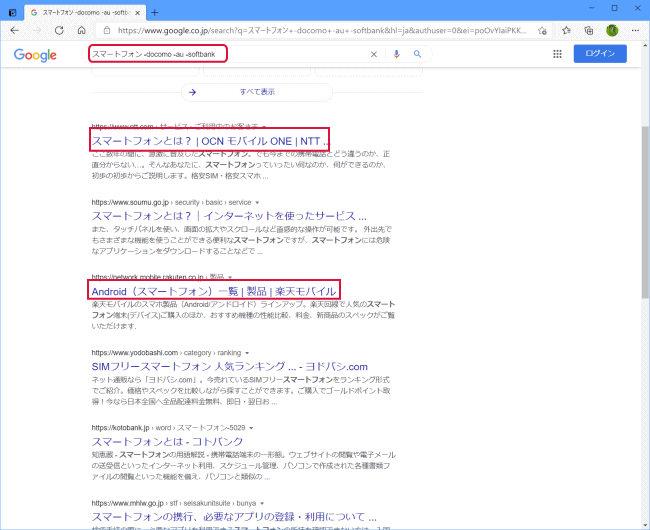Open the Collections icon

588,30
